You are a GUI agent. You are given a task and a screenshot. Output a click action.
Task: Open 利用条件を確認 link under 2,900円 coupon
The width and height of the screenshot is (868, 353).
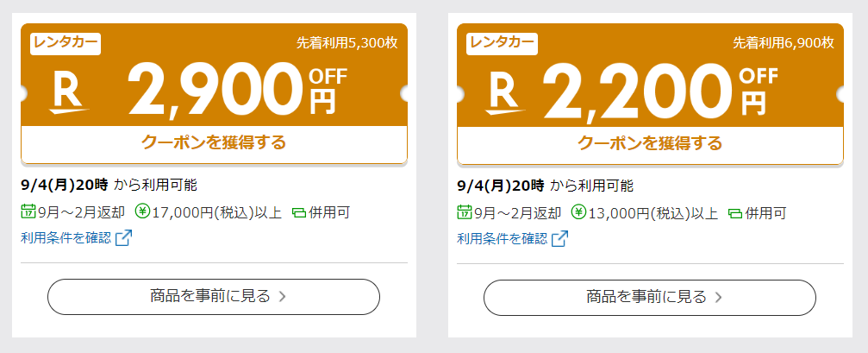[66, 238]
